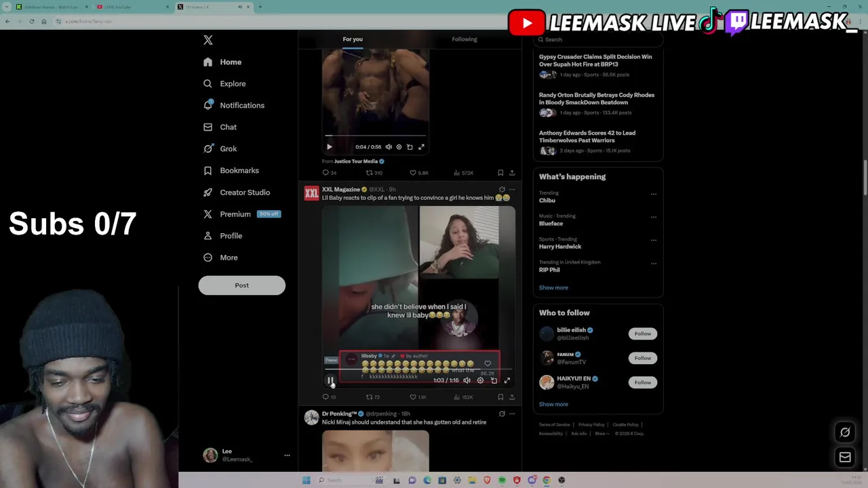Follow HAIKYU!! EN
The height and width of the screenshot is (488, 868).
pyautogui.click(x=643, y=382)
